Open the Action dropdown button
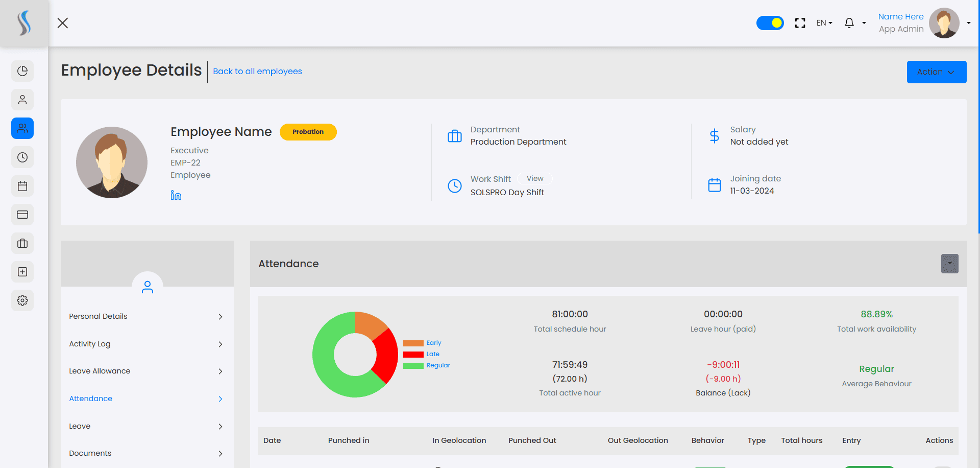Viewport: 980px width, 468px height. [937, 72]
